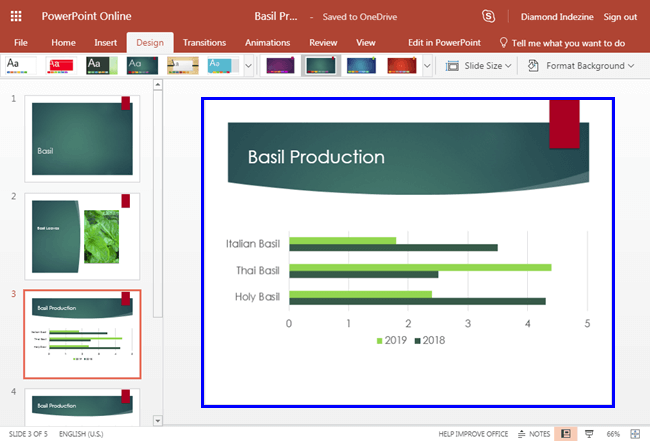
Task: Select the purple variant swatch
Action: (280, 65)
